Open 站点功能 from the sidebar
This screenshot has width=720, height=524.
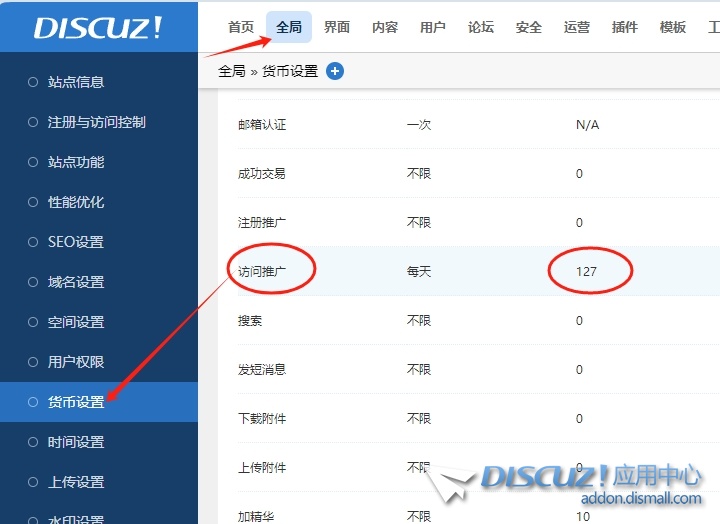[76, 162]
